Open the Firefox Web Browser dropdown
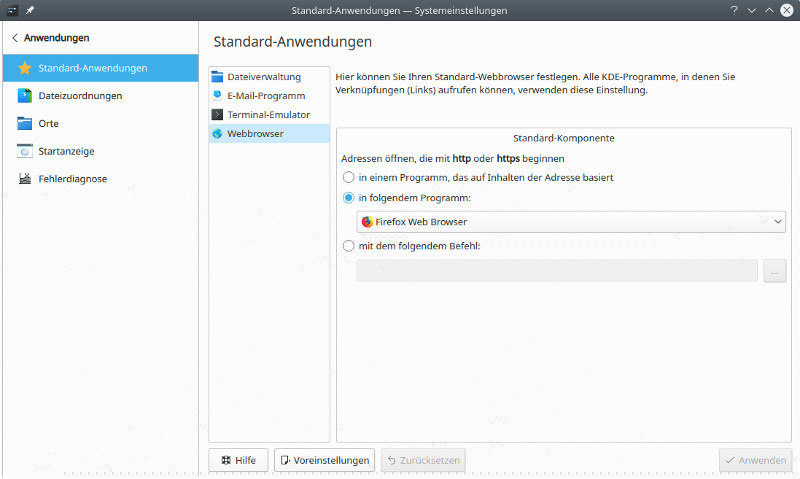The image size is (800, 479). pos(571,222)
